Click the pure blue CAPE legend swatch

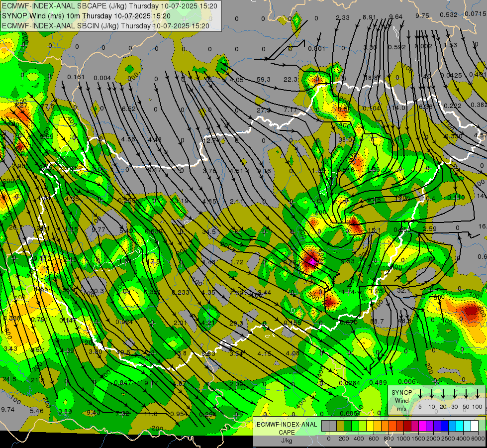(x=444, y=426)
